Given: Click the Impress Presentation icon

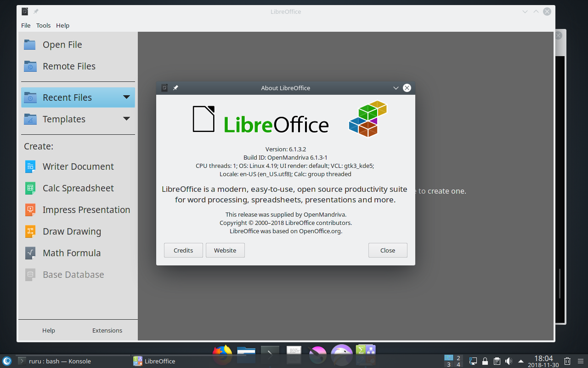Looking at the screenshot, I should pyautogui.click(x=30, y=210).
